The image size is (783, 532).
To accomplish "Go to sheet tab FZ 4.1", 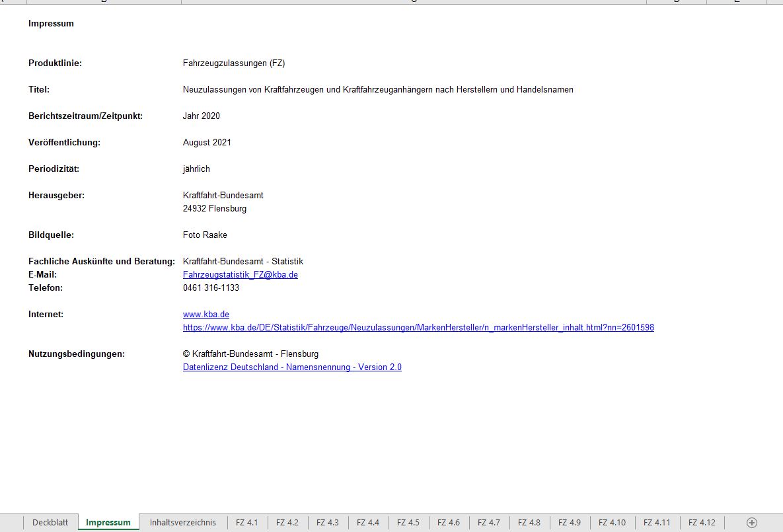I will 247,522.
